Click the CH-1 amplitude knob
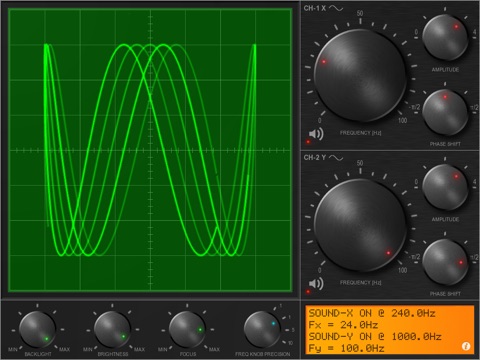Image resolution: width=480 pixels, height=360 pixels. click(445, 37)
